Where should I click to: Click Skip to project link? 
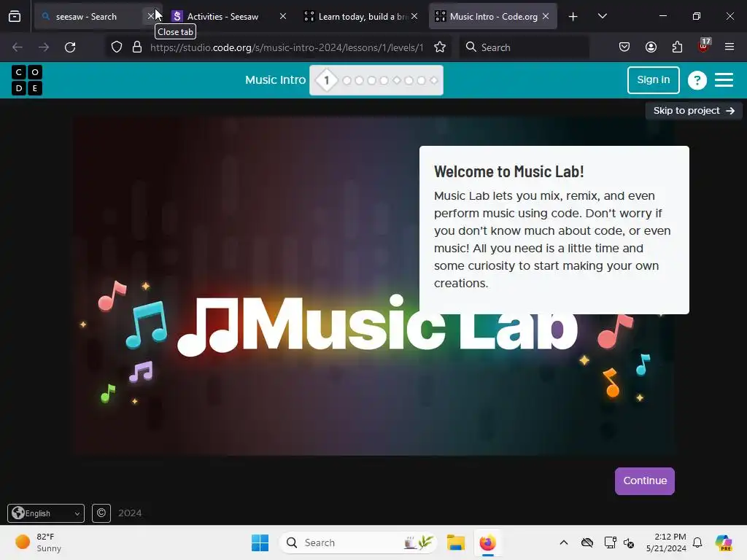click(694, 111)
